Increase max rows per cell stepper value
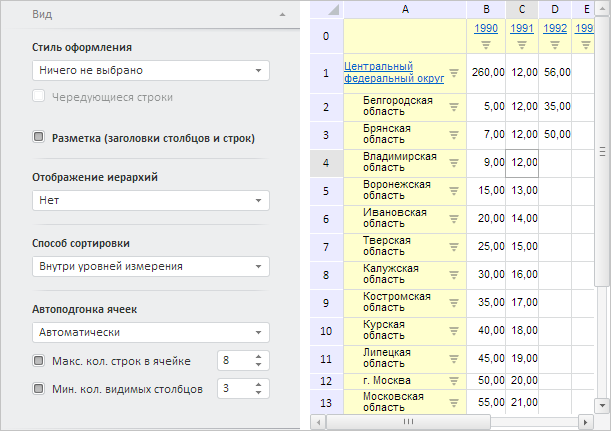Screen dimensions: 611x431 pyautogui.click(x=260, y=356)
